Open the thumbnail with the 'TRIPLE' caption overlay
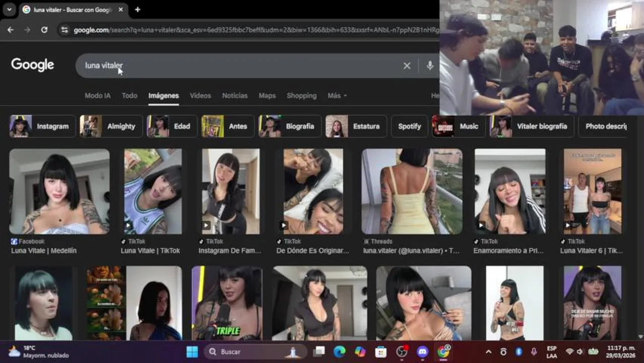 pos(227,303)
